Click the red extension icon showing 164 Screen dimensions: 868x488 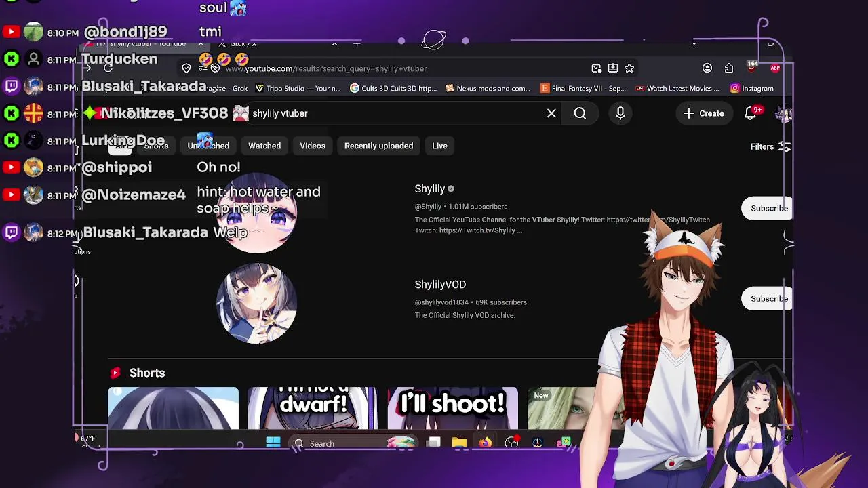pos(752,66)
